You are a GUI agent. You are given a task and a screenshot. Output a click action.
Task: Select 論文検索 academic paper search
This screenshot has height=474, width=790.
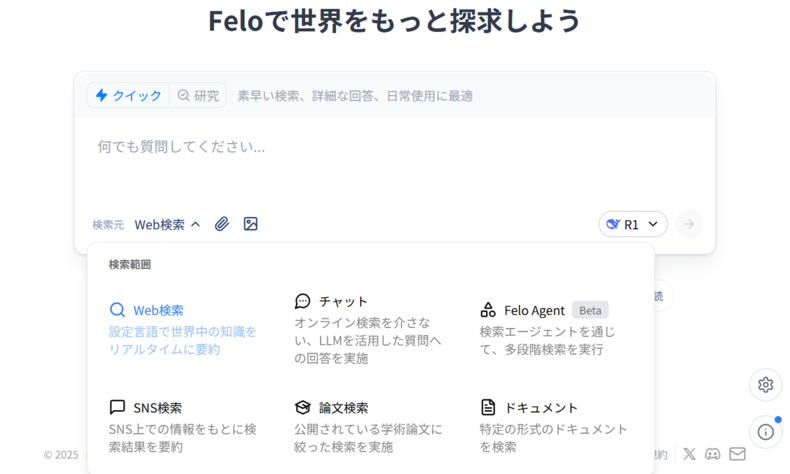point(368,427)
